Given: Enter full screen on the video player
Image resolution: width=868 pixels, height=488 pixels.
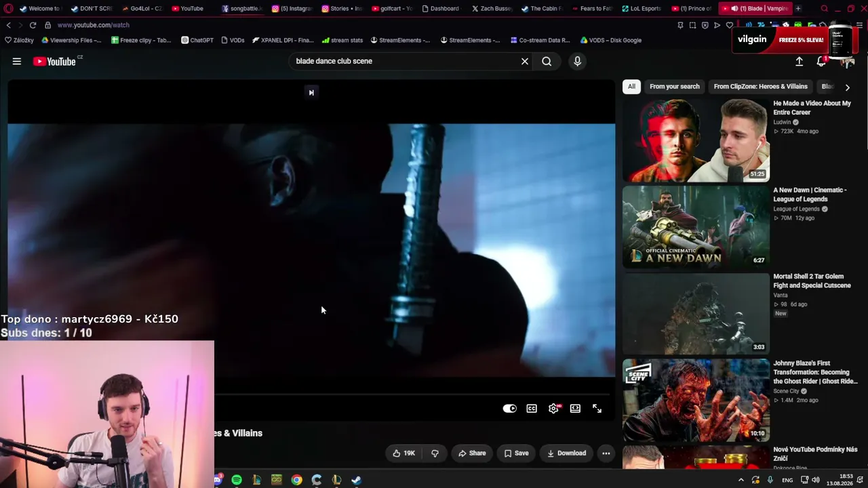Looking at the screenshot, I should click(x=597, y=408).
